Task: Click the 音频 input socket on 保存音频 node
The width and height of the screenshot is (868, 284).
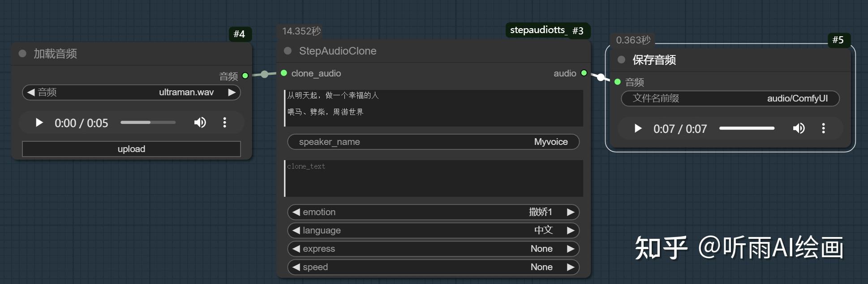Action: point(617,82)
